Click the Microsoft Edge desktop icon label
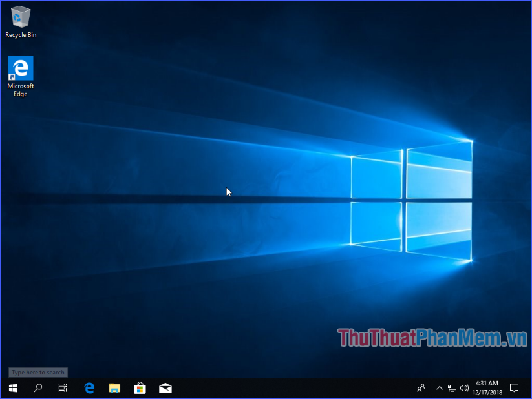532x399 pixels. [x=20, y=89]
